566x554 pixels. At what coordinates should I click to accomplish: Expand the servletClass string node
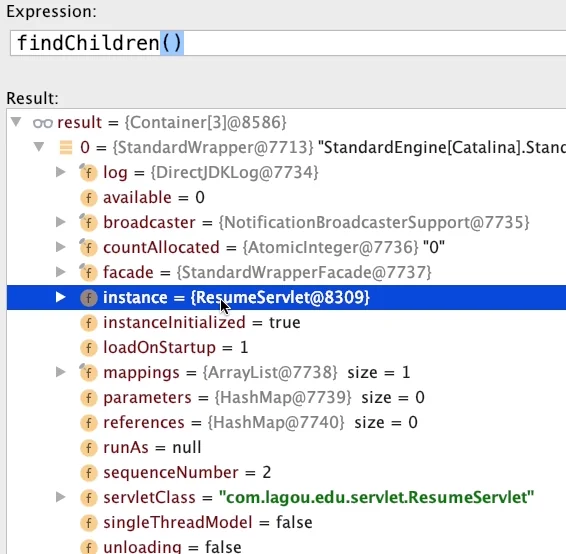click(61, 497)
